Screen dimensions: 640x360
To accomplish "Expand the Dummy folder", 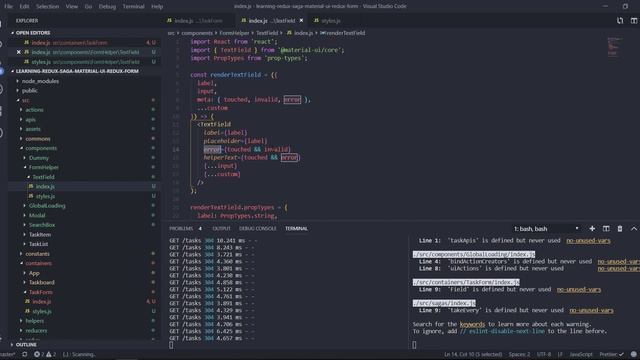I will click(39, 158).
